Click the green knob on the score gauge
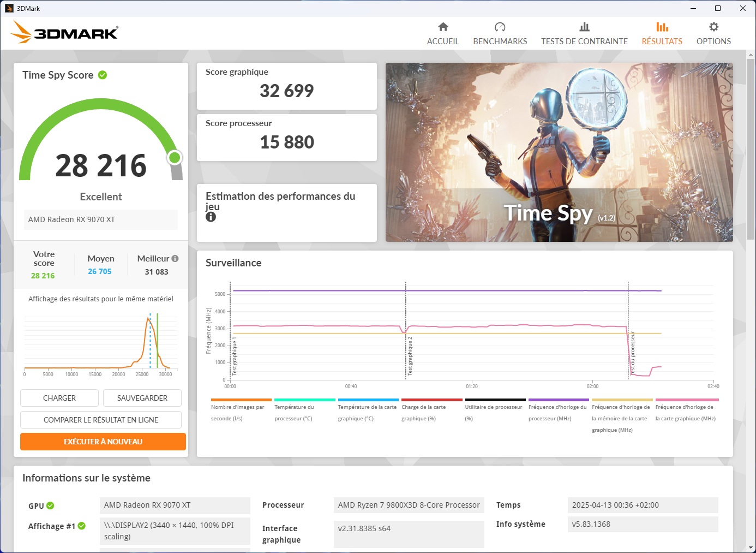The image size is (756, 553). [x=175, y=158]
